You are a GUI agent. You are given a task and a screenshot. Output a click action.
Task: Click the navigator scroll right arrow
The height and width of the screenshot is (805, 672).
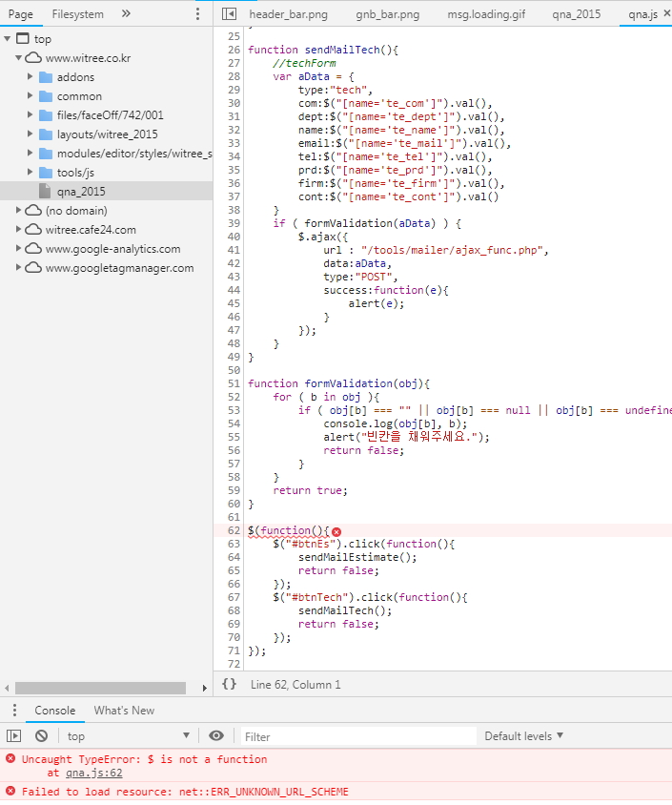tap(205, 688)
